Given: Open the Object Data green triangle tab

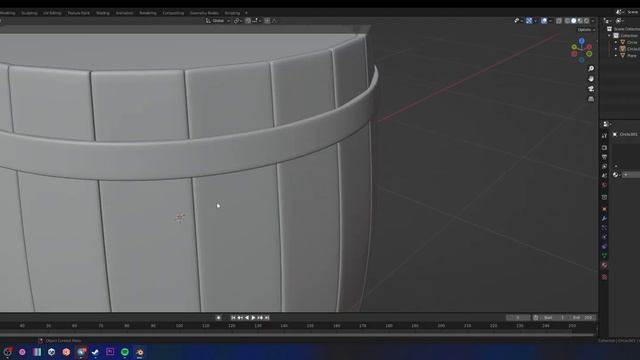Looking at the screenshot, I should coord(604,256).
